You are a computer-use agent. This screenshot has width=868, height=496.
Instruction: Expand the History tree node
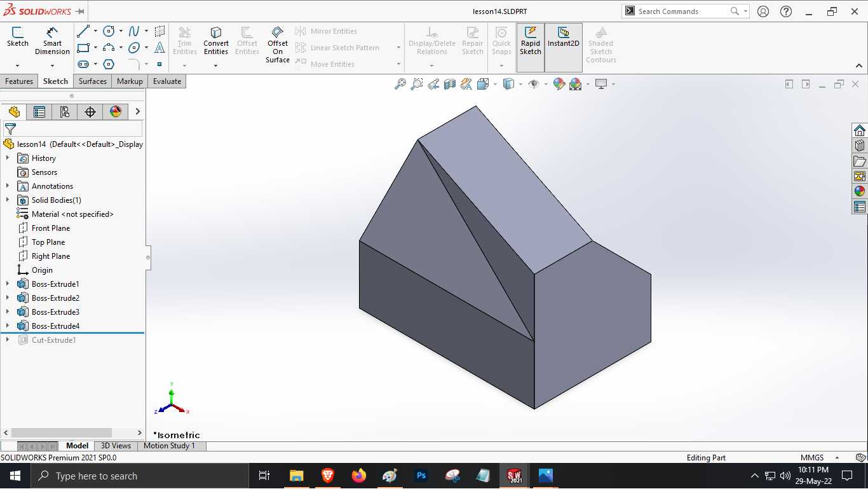pos(8,158)
